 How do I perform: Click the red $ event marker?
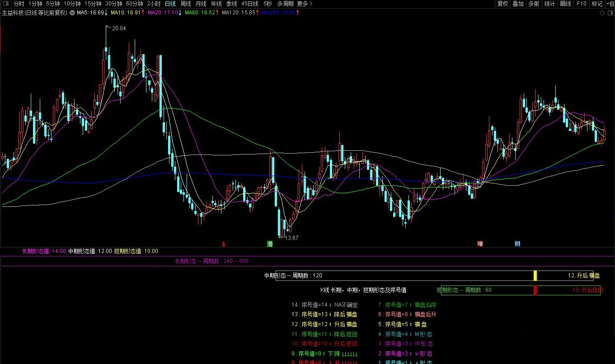(x=223, y=244)
